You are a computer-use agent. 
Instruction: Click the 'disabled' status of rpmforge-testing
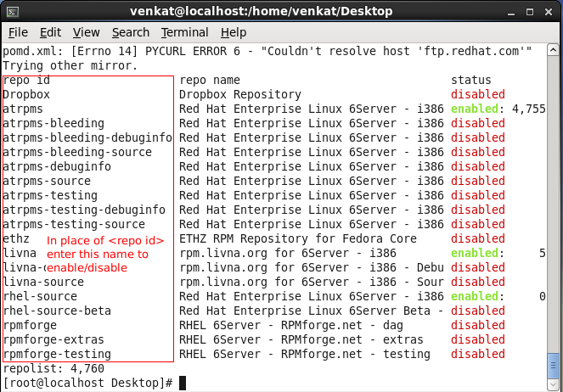(478, 355)
